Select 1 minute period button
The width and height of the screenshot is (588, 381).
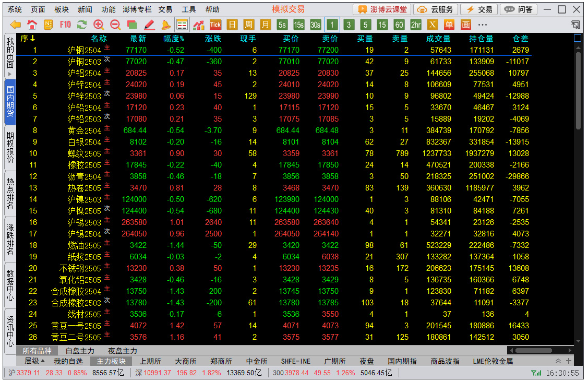pos(332,25)
